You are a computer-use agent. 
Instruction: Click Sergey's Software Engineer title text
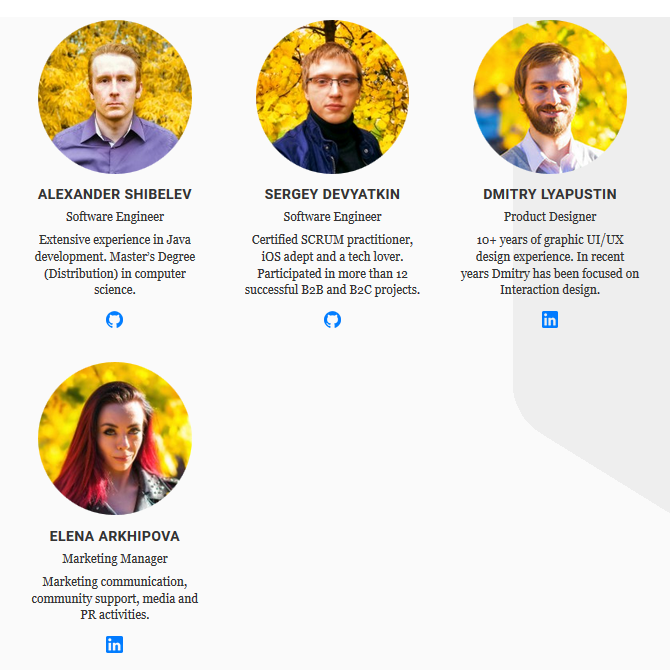pyautogui.click(x=332, y=217)
